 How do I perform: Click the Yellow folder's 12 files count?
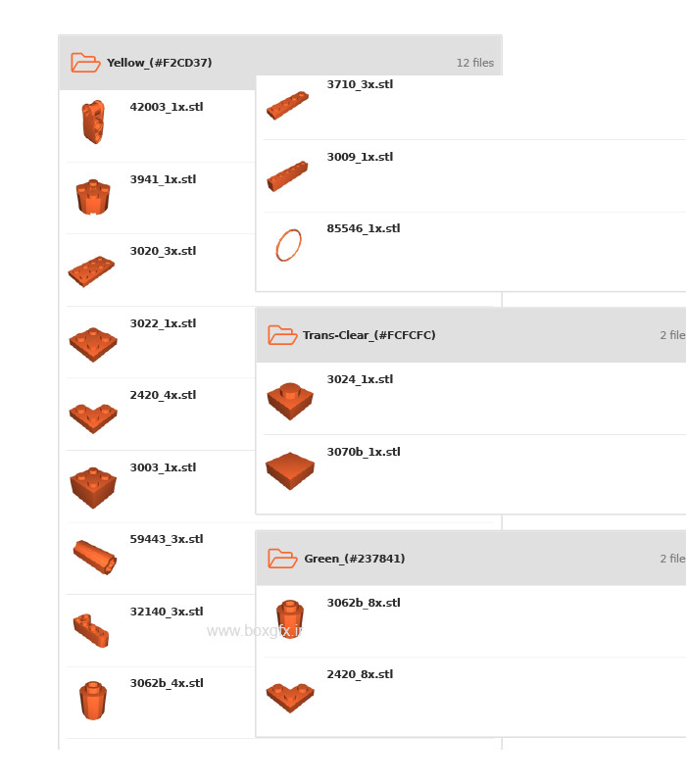[474, 63]
